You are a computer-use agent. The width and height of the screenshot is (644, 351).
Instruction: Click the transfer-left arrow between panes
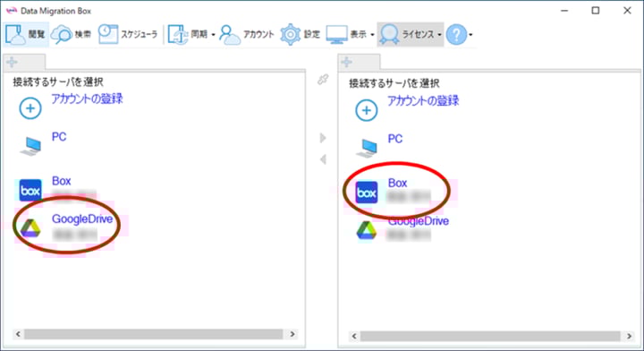(x=323, y=159)
